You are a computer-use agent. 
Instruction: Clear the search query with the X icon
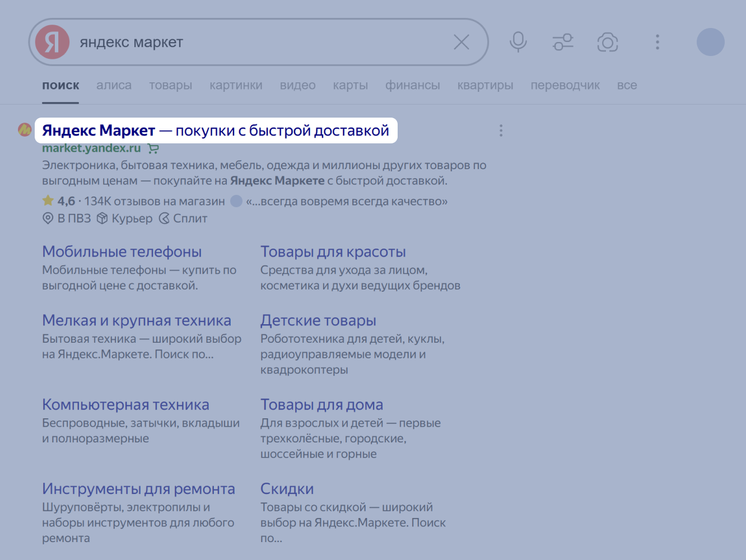point(461,42)
